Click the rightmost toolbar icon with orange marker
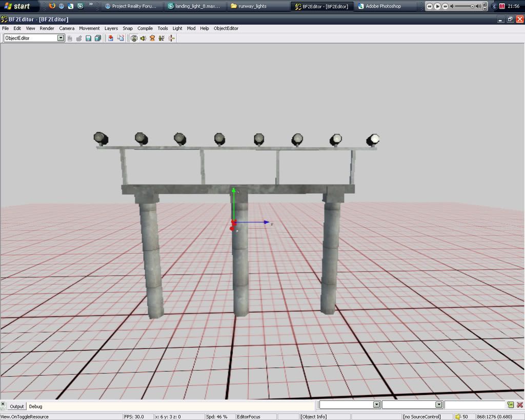Viewport: 525px width, 420px height. pos(171,38)
